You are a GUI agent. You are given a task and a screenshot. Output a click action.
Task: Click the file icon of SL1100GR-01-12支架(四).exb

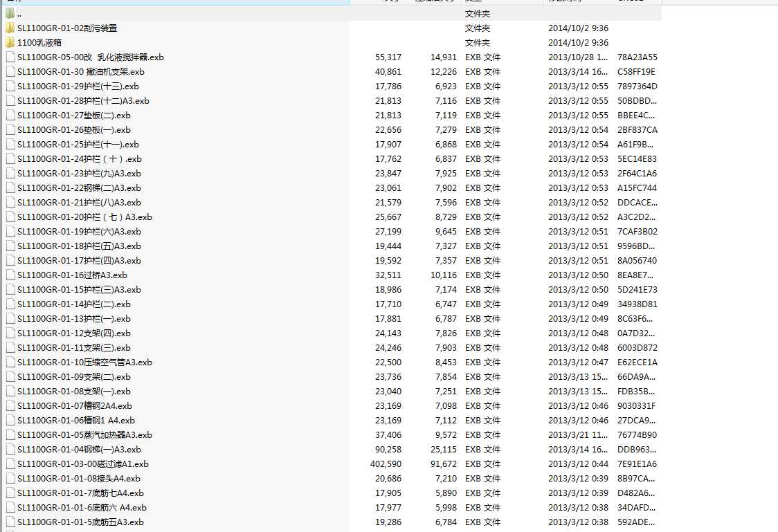click(x=10, y=333)
